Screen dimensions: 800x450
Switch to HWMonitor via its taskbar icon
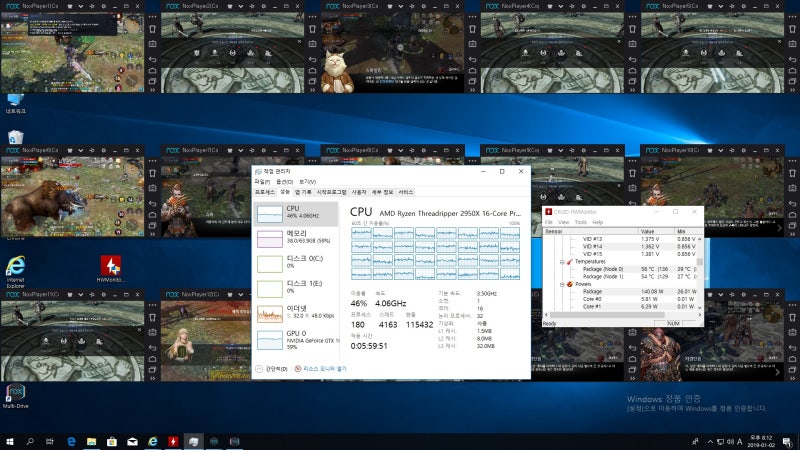173,442
